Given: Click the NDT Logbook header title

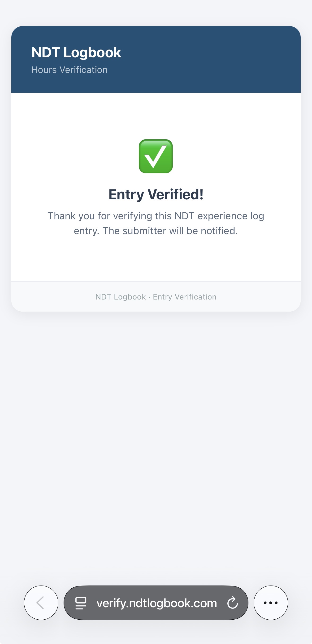Looking at the screenshot, I should coord(76,52).
